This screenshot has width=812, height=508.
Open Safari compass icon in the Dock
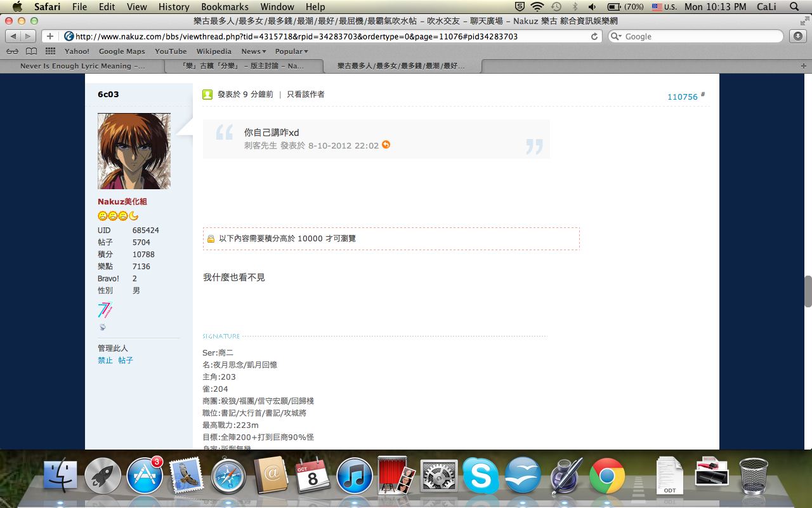228,476
